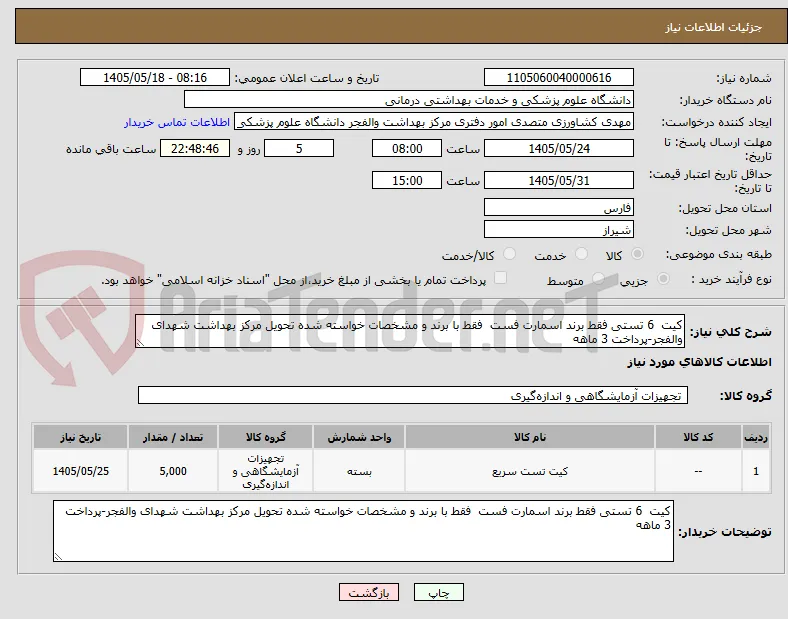Click the اطلاعات کالاهای مورد نیاز section heading
Screen dimensions: 788x619
699,362
